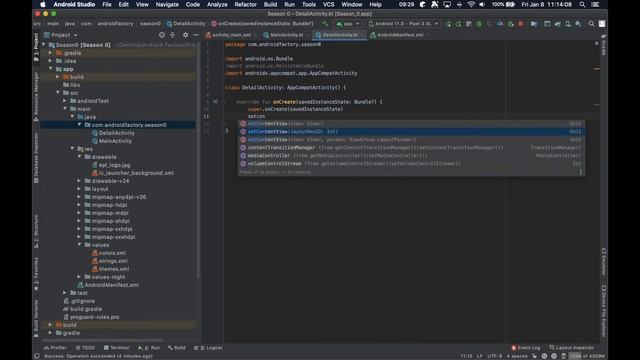The width and height of the screenshot is (640, 360).
Task: Expand the layout folder
Action: coord(79,189)
